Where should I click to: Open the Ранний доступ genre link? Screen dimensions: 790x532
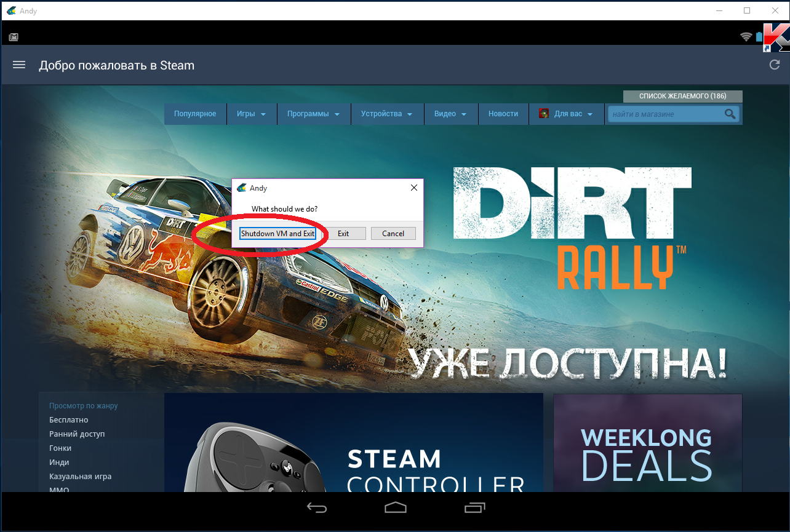click(77, 434)
